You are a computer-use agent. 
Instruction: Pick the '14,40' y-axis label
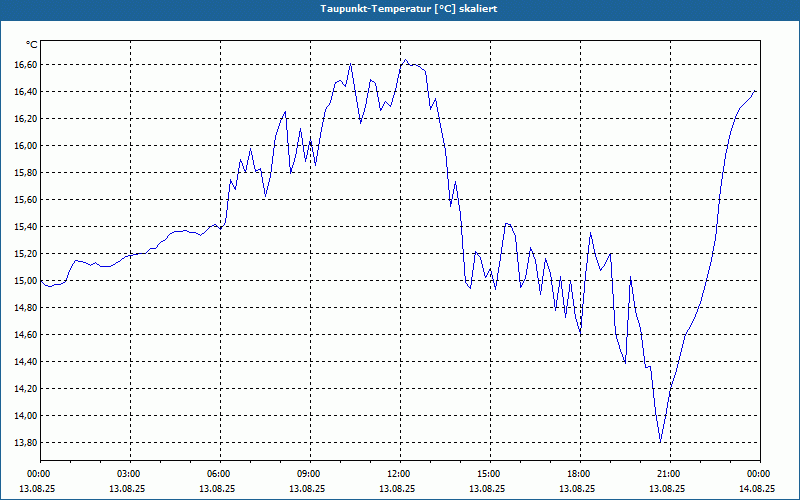coord(27,362)
